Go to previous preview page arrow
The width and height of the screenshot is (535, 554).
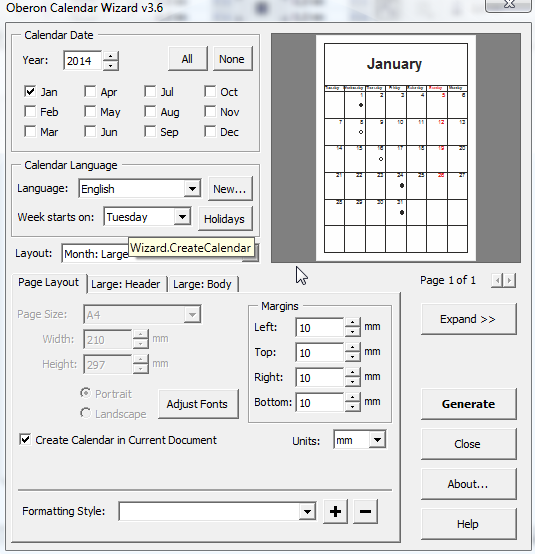click(497, 281)
